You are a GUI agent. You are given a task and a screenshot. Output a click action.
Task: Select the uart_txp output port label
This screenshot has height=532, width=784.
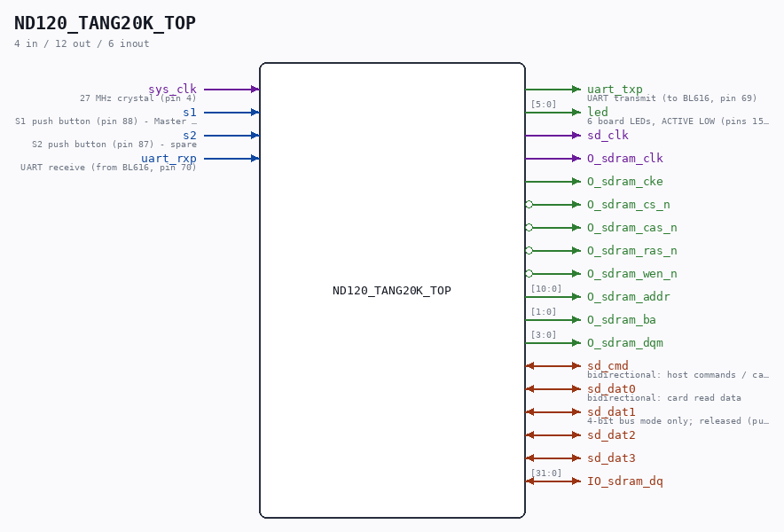point(615,89)
